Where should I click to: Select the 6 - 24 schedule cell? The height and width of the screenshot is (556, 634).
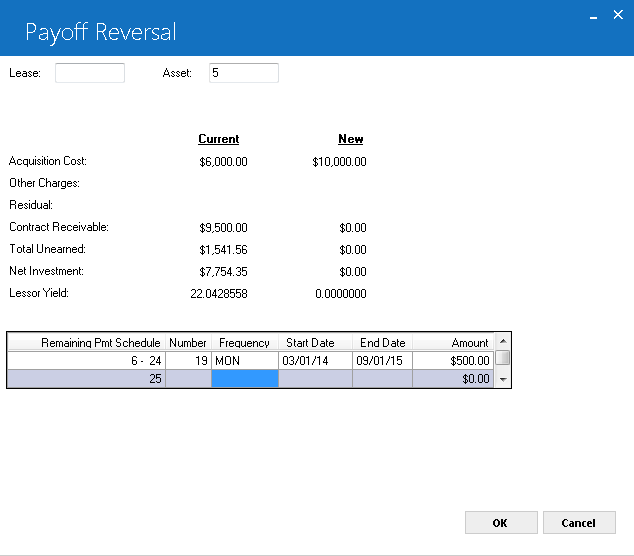point(87,360)
